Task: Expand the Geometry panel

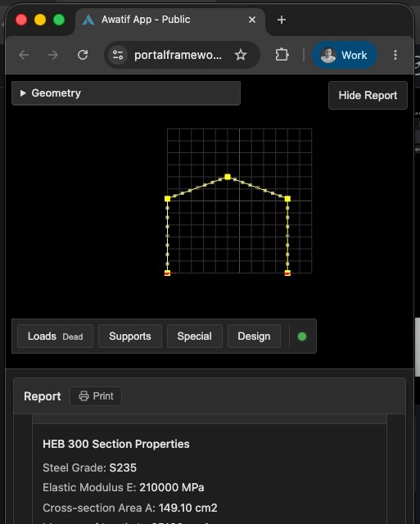Action: (126, 93)
